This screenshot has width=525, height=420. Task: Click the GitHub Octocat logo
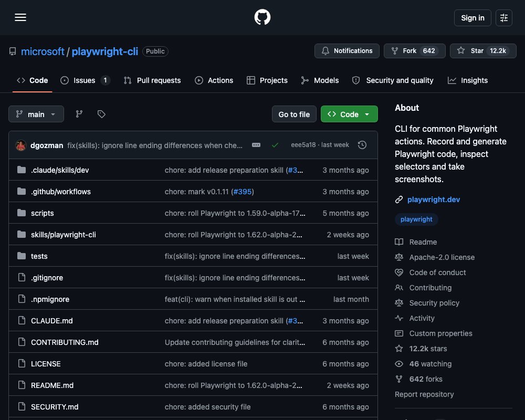[262, 17]
